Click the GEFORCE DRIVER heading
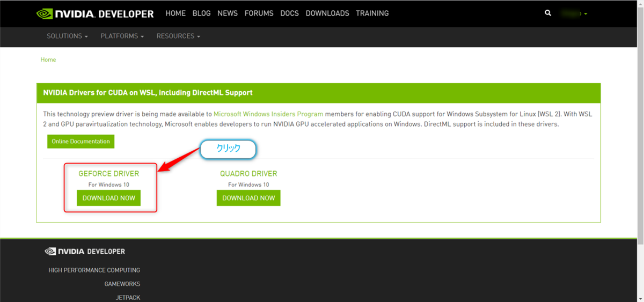The height and width of the screenshot is (302, 644). 109,174
